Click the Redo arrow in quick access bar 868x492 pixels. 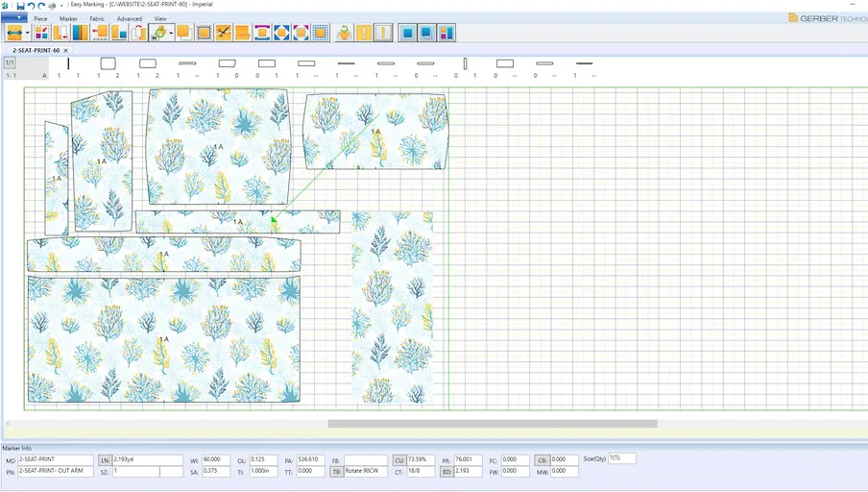point(41,6)
